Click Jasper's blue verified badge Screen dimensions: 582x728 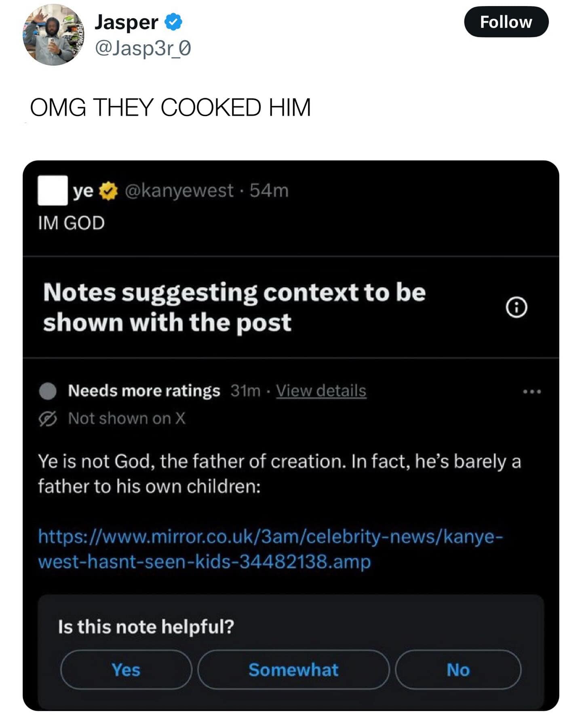[x=173, y=22]
